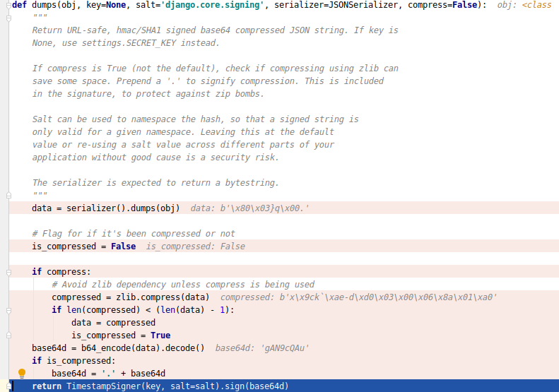Fold the docstring at its opening quotes
This screenshot has width=559, height=392.
[6, 18]
